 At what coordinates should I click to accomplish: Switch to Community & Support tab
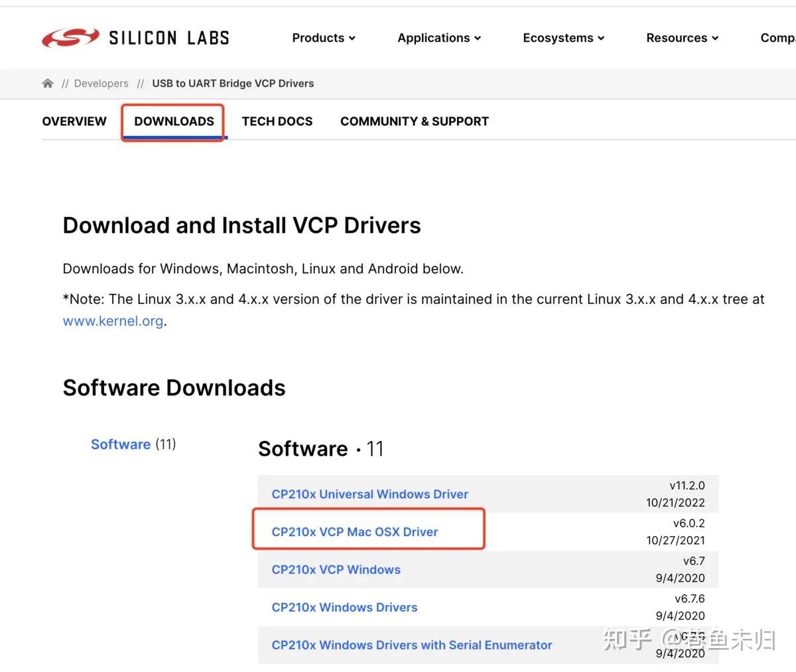click(415, 121)
